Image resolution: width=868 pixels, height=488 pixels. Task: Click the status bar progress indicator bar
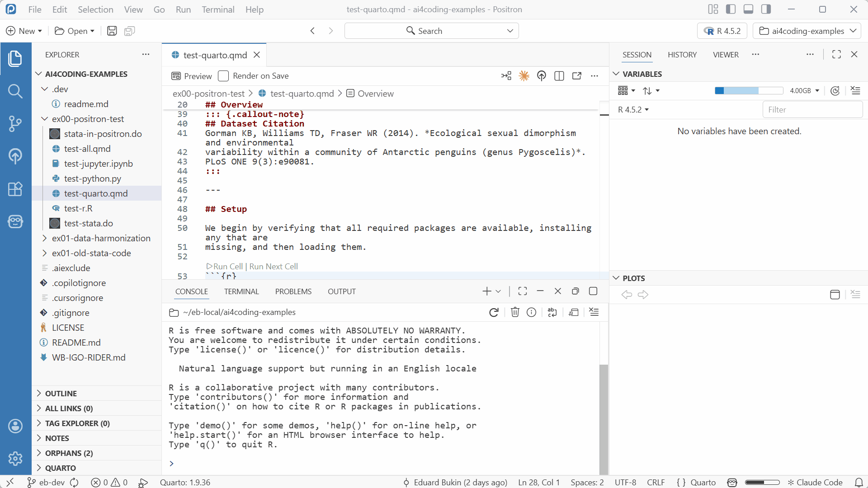click(x=762, y=483)
